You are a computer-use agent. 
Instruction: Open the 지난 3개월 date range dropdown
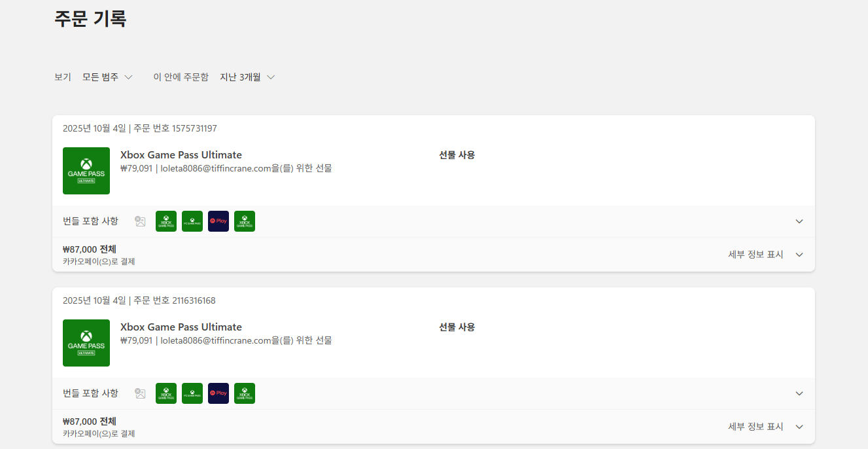[247, 77]
